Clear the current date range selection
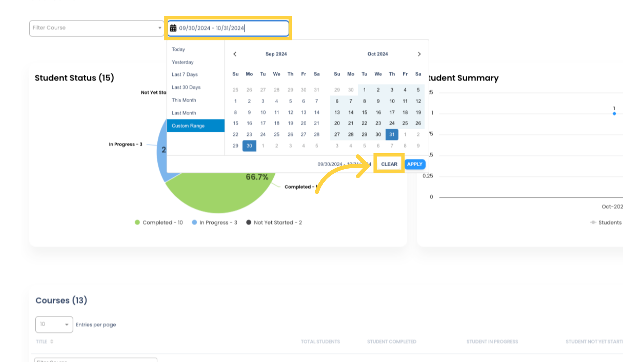Viewport: 644px width, 362px height. click(x=389, y=164)
